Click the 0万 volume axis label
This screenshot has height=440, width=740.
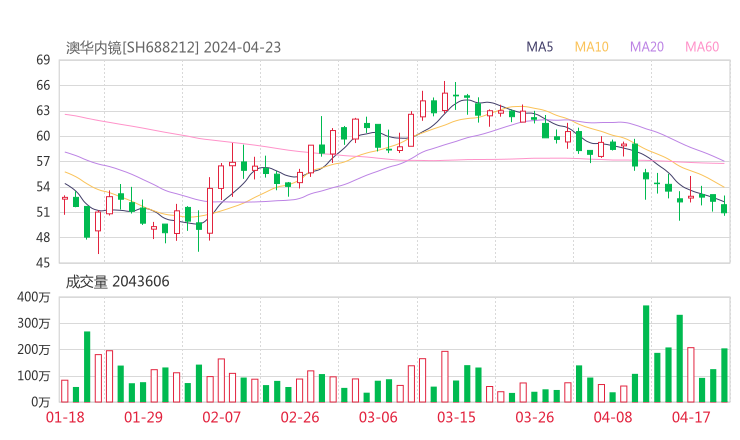(x=41, y=402)
